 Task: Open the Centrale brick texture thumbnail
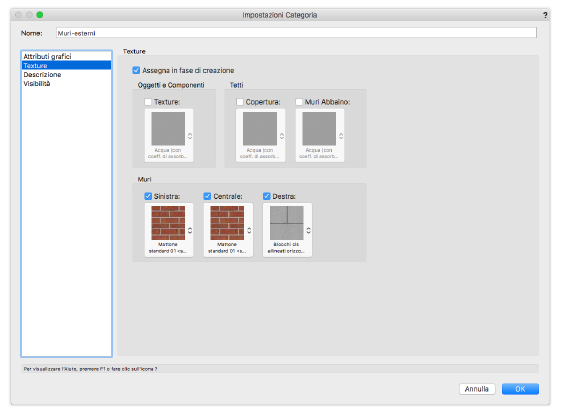click(227, 223)
